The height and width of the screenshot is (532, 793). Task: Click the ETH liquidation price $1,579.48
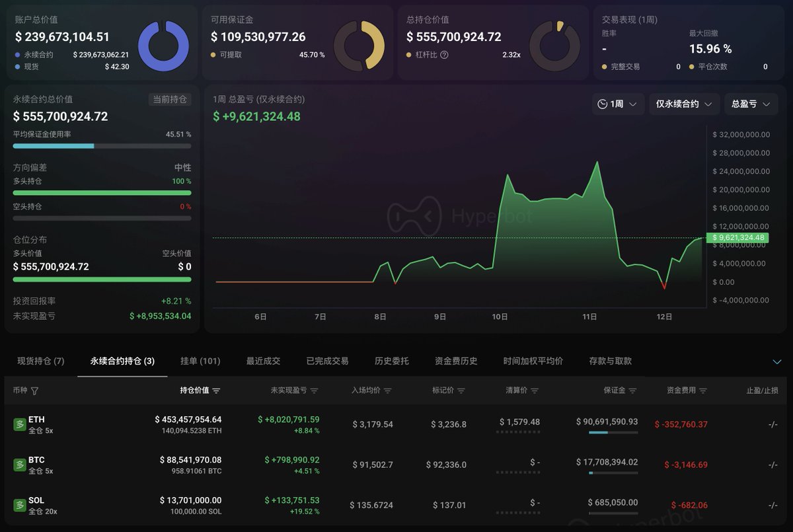click(519, 422)
